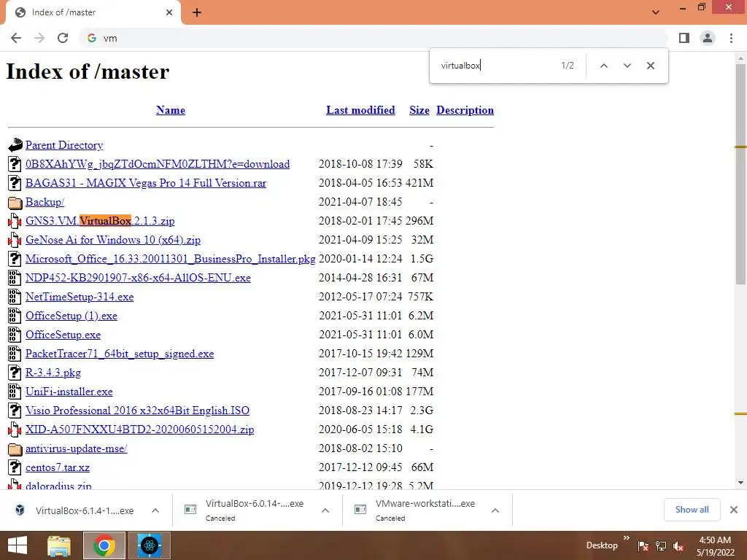The image size is (747, 560).
Task: Download OfficeSetup (1).exe
Action: coord(71,316)
